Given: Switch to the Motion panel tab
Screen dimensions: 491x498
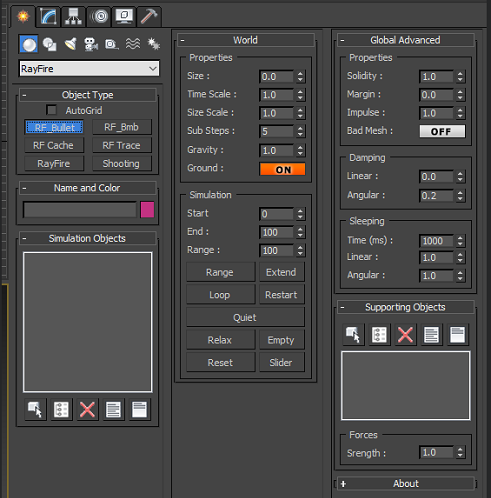Looking at the screenshot, I should tap(99, 16).
